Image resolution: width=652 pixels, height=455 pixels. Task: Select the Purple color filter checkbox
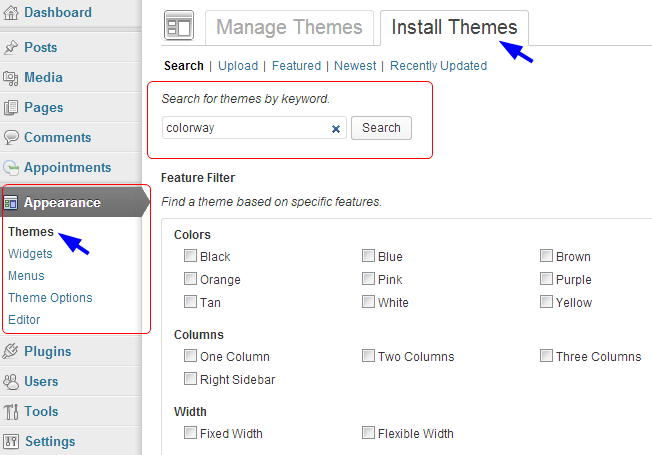[546, 279]
